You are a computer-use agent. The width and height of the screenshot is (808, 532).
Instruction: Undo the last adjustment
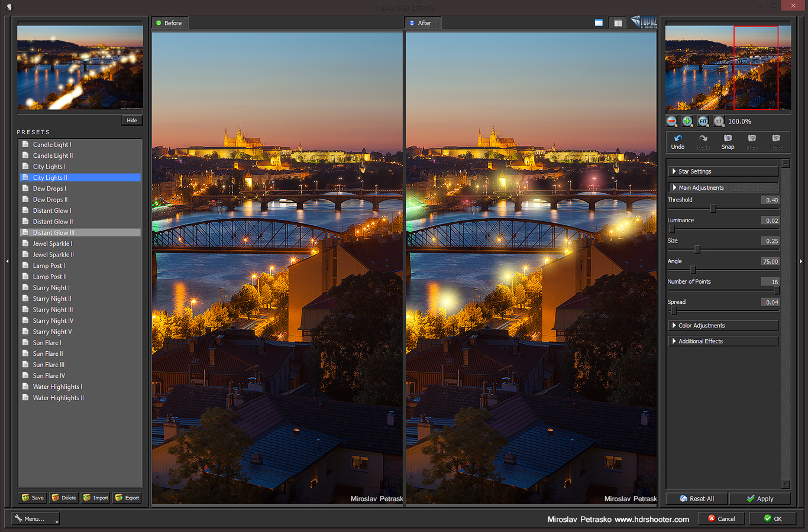(678, 142)
